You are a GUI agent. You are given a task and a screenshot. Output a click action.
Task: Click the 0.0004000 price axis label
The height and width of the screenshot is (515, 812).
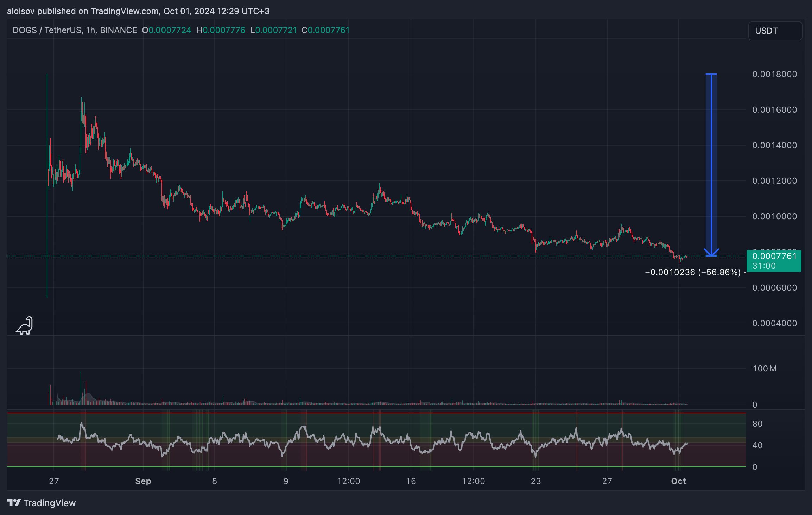pyautogui.click(x=774, y=323)
